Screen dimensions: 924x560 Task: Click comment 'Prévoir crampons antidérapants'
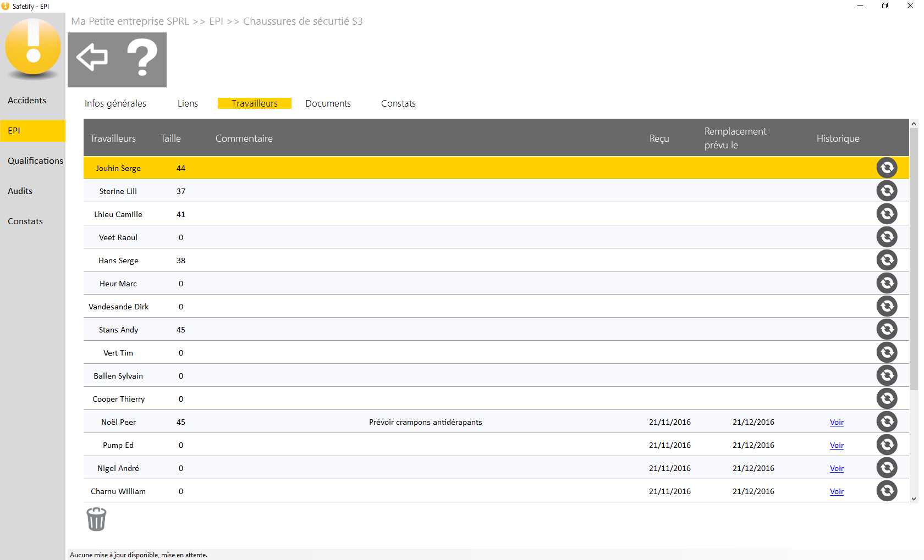pos(425,422)
